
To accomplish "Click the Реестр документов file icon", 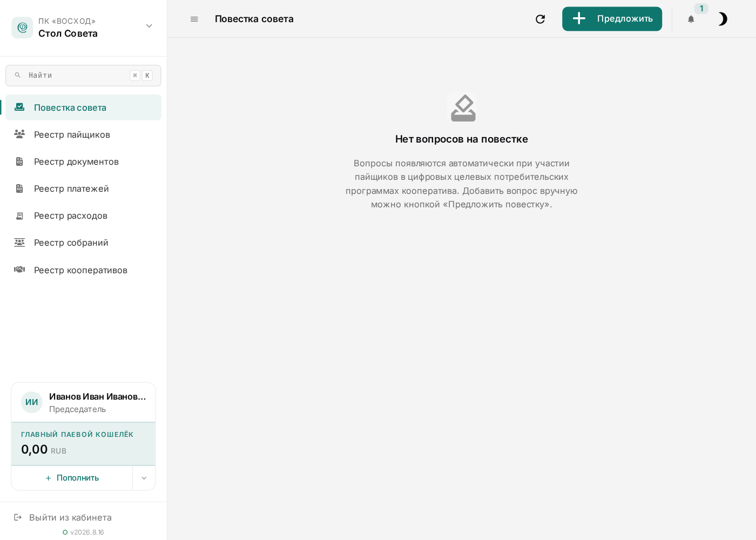I will coord(19,161).
